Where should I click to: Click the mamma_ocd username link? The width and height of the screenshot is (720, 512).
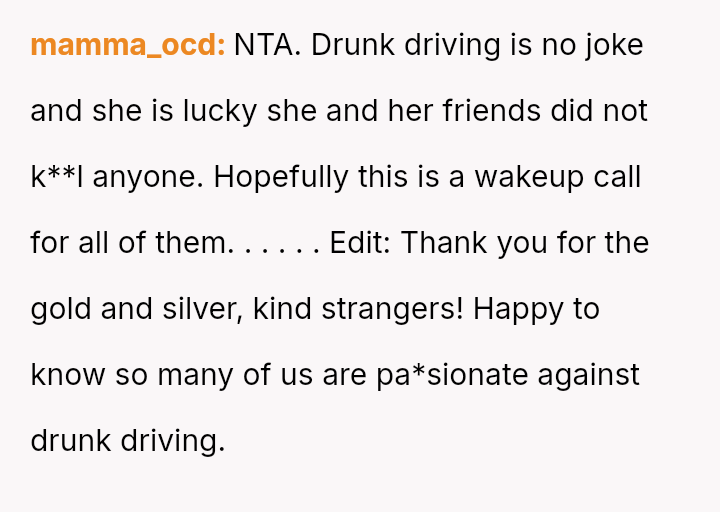(127, 45)
